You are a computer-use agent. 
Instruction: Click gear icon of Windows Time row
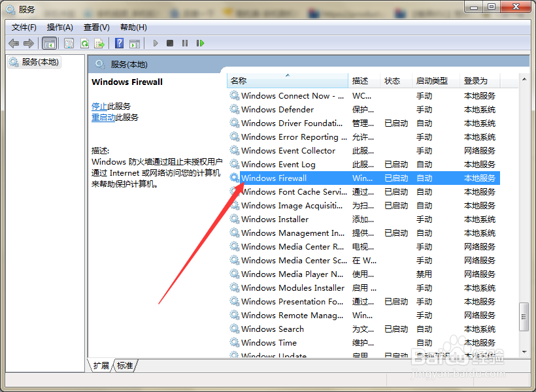[x=235, y=342]
